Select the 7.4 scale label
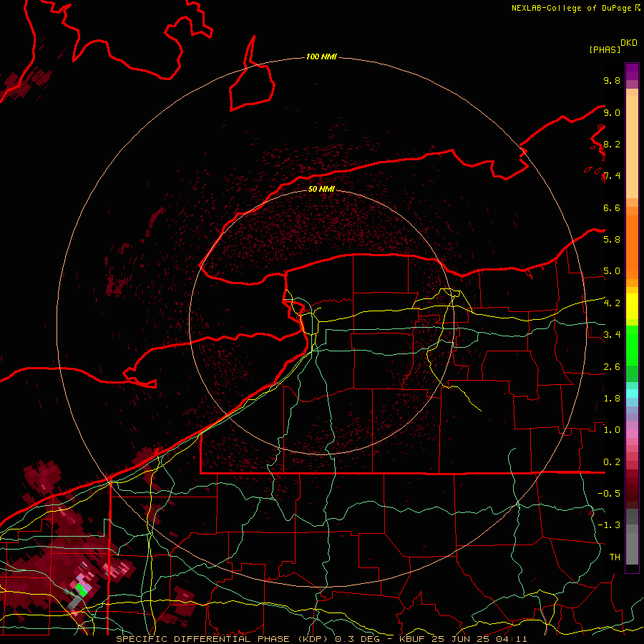Viewport: 644px width, 644px height. pos(612,176)
